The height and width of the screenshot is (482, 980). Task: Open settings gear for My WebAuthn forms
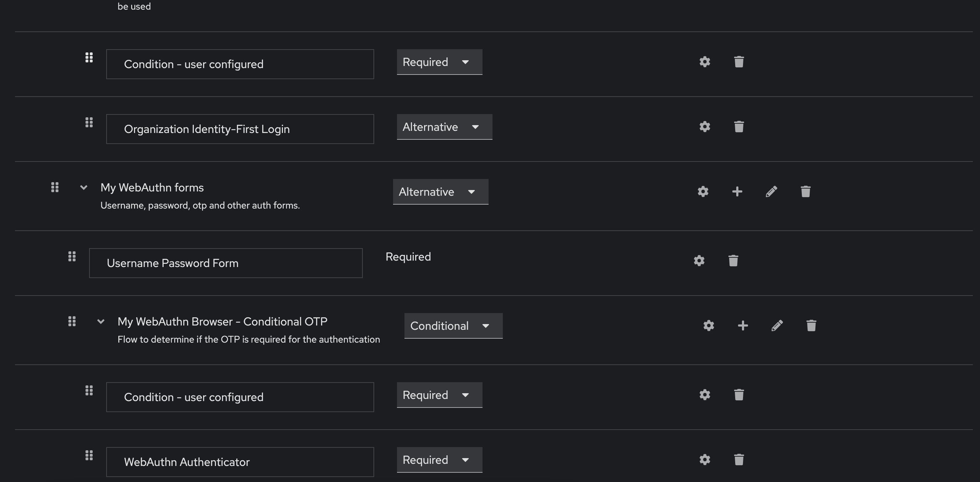[x=703, y=191]
